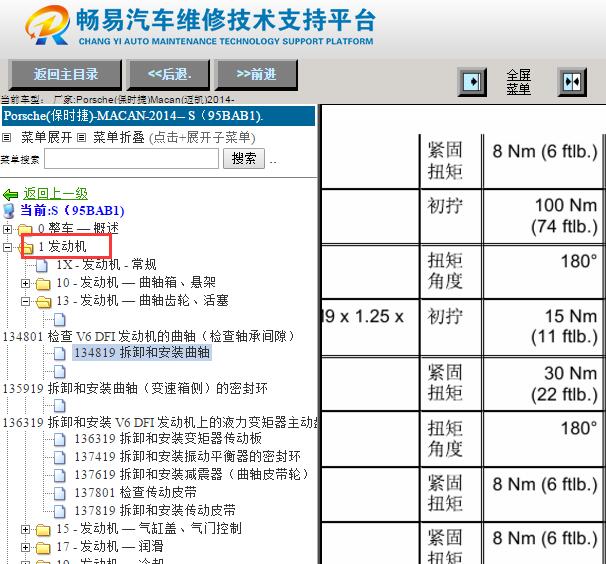Screen dimensions: 606x564
Task: Select the Porsche(保时捷)-MACAN-2014 title bar
Action: pyautogui.click(x=158, y=116)
